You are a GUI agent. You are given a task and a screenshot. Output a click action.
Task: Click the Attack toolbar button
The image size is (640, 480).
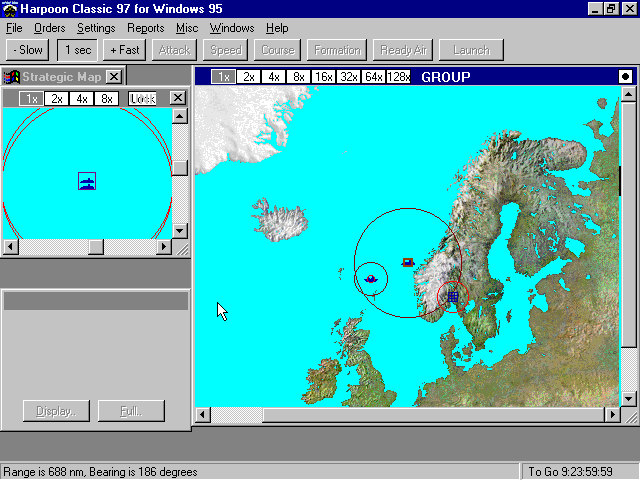pos(174,50)
